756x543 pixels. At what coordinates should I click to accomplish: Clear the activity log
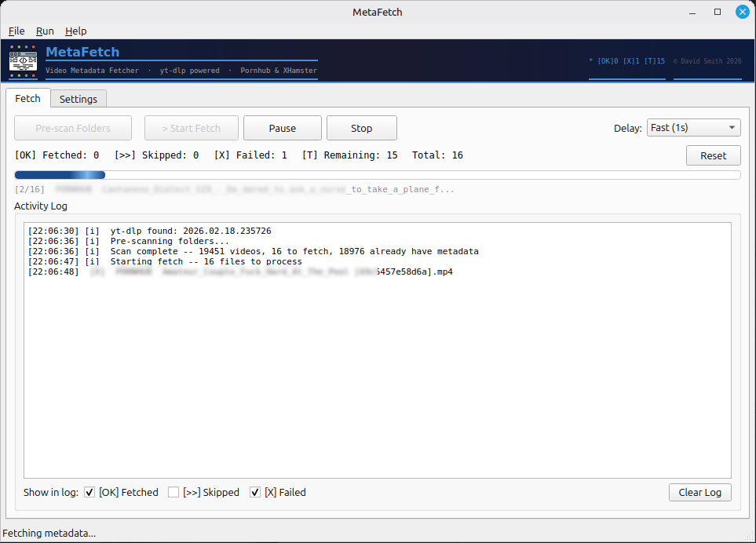point(699,493)
